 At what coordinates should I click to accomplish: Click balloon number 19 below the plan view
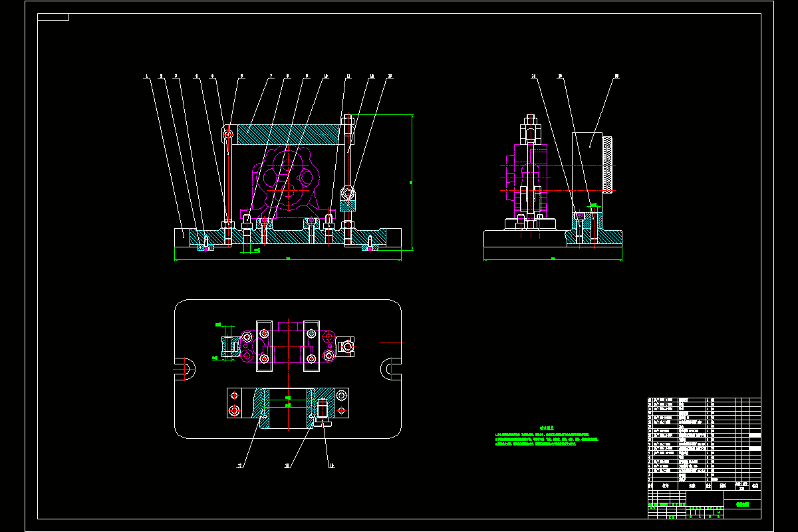point(331,465)
